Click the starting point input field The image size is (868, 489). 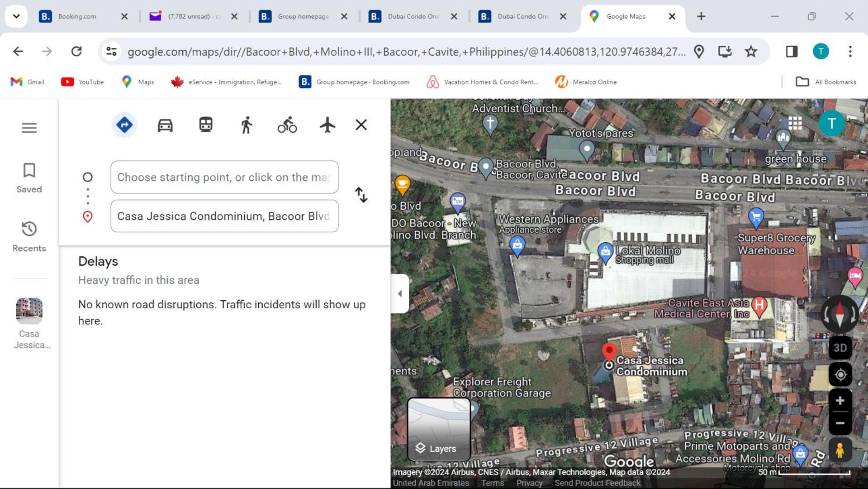tap(224, 177)
